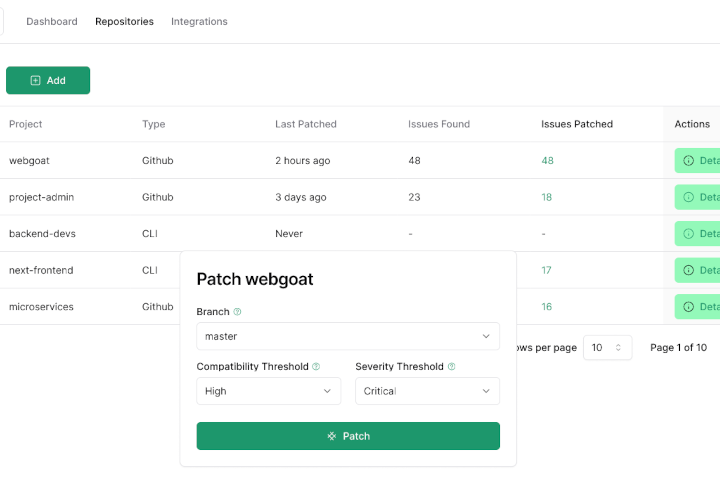The height and width of the screenshot is (480, 720).
Task: Click the Details info icon for backend-devs
Action: 688,234
